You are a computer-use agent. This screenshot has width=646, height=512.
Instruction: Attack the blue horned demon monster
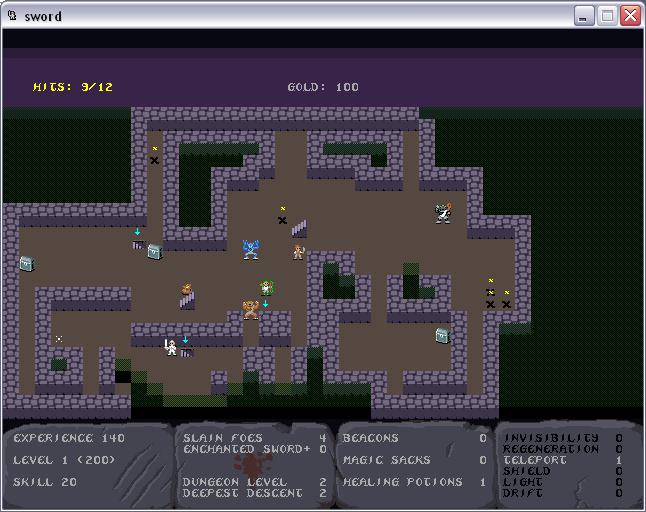tap(250, 250)
